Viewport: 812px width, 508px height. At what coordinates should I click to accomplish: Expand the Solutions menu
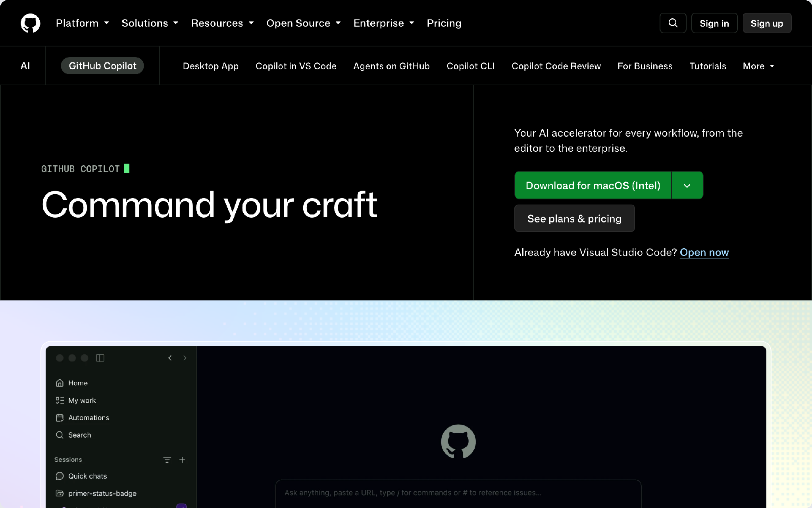pyautogui.click(x=150, y=23)
